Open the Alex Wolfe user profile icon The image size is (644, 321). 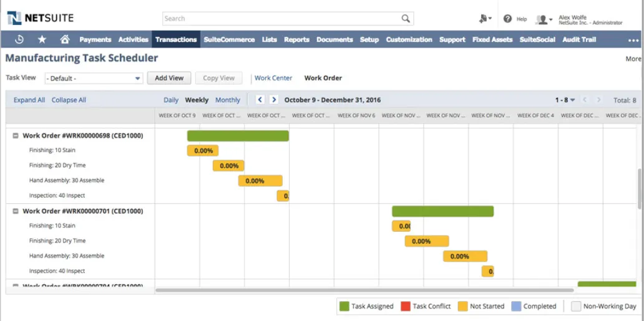pos(544,19)
